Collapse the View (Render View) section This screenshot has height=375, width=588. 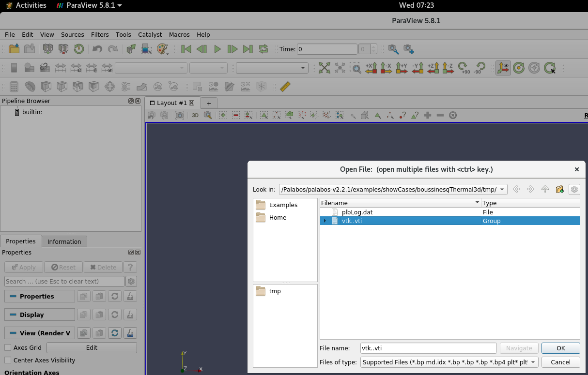click(x=40, y=333)
